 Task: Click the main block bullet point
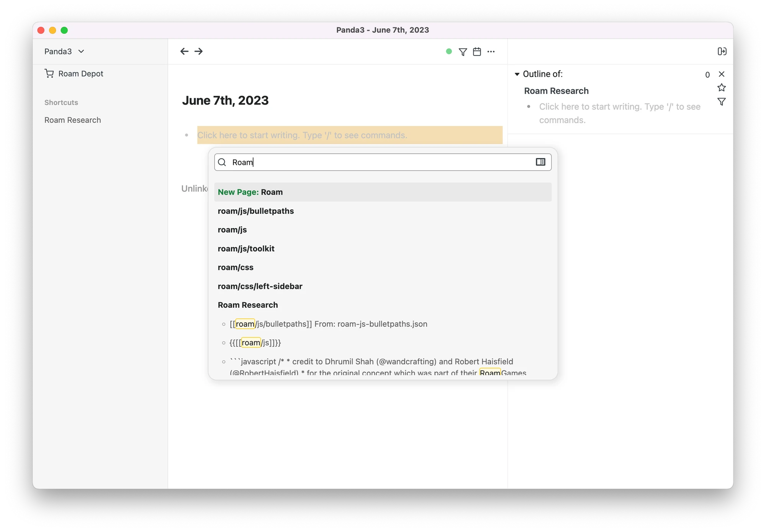pyautogui.click(x=187, y=135)
